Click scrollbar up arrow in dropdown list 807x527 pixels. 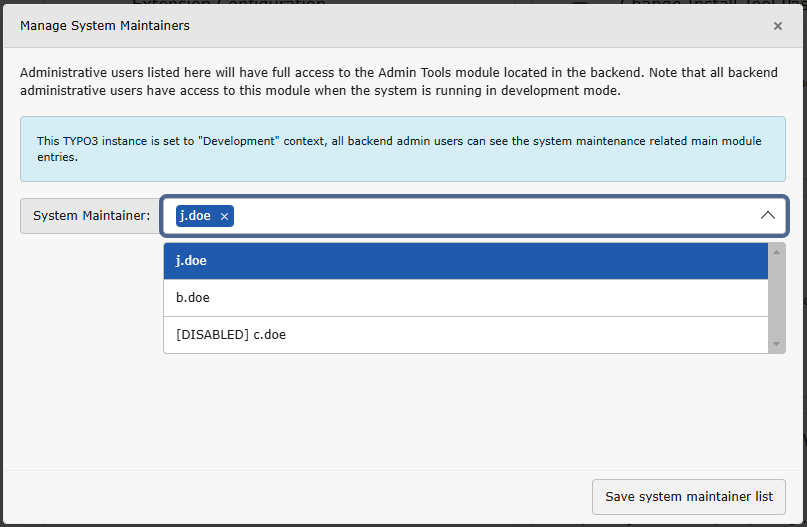pos(776,252)
